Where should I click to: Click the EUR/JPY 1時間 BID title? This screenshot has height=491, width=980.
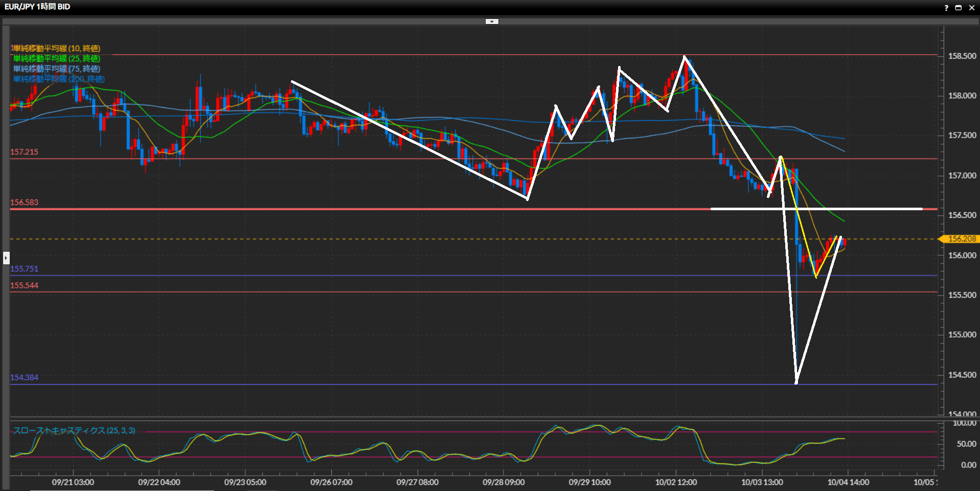[37, 7]
